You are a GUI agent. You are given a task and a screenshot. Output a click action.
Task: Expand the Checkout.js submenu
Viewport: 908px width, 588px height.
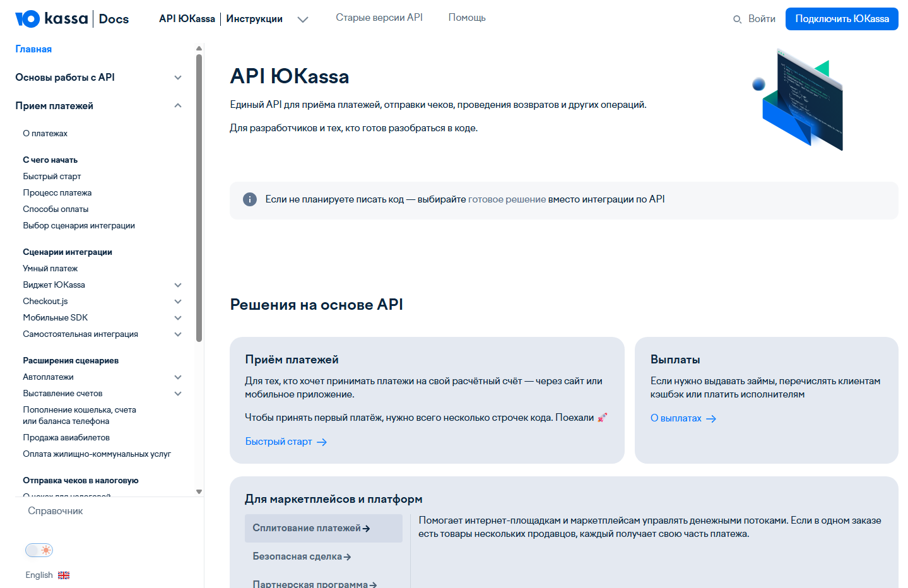point(178,302)
